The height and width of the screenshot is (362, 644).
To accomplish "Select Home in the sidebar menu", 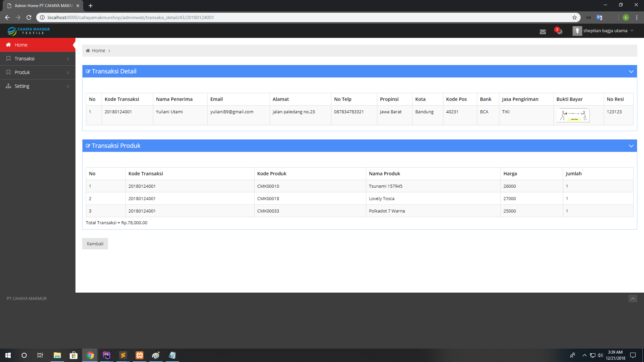I will coord(21,45).
